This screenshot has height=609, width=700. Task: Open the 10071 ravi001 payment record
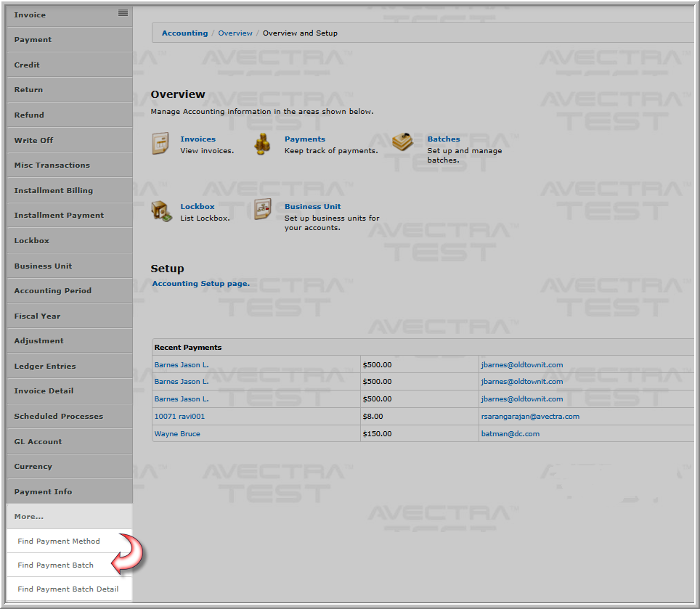(x=179, y=417)
